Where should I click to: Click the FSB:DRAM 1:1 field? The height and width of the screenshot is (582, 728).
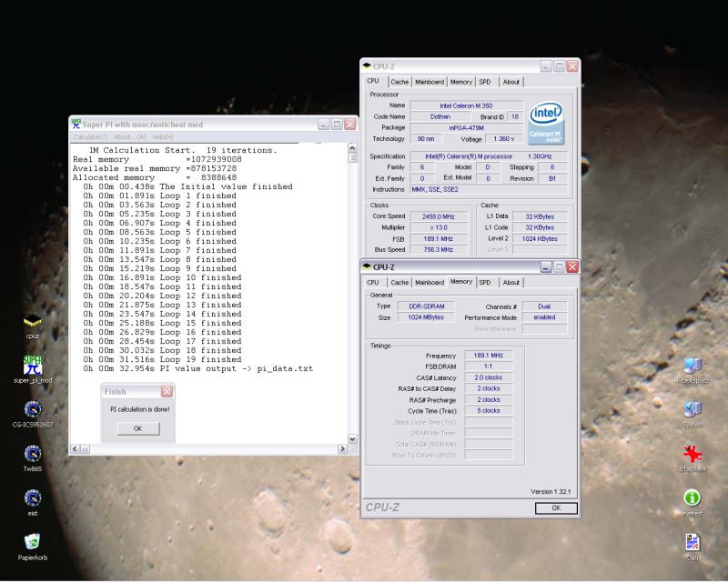[489, 366]
